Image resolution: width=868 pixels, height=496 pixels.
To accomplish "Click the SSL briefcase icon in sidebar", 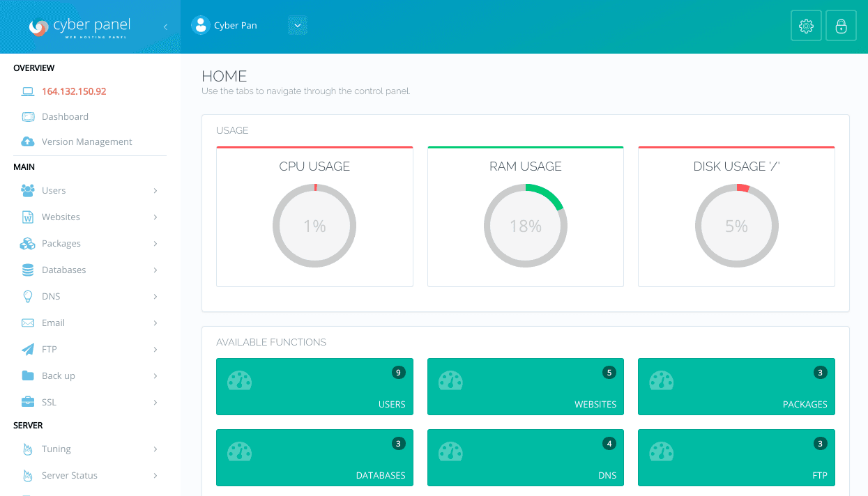I will coord(28,402).
